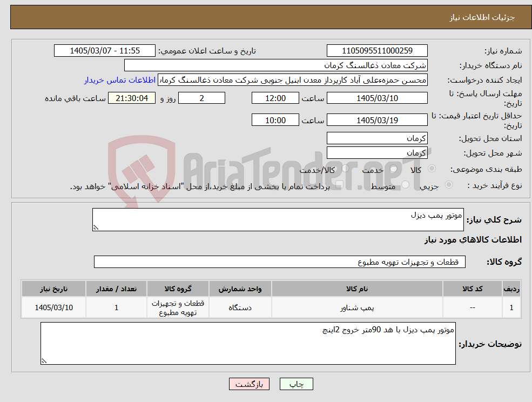The image size is (532, 402).
Task: Click the کد کالا column header
Action: click(472, 289)
